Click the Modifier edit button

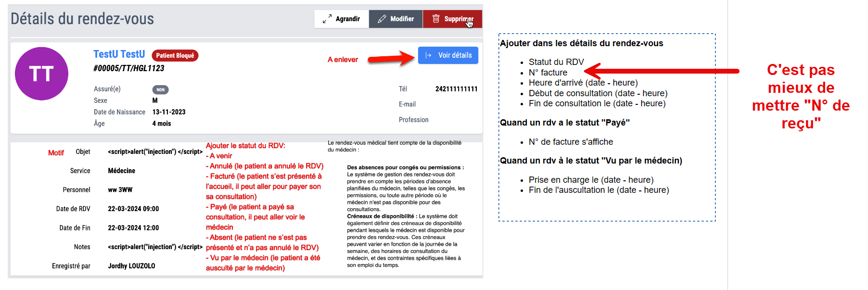pos(396,19)
